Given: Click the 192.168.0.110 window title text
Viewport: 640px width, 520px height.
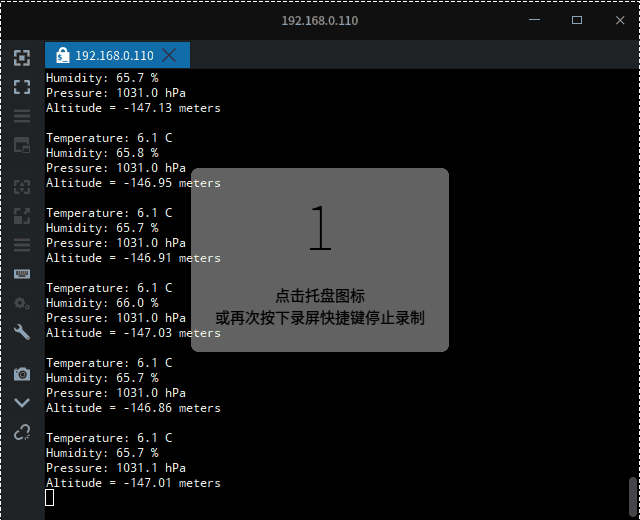Looking at the screenshot, I should 320,20.
